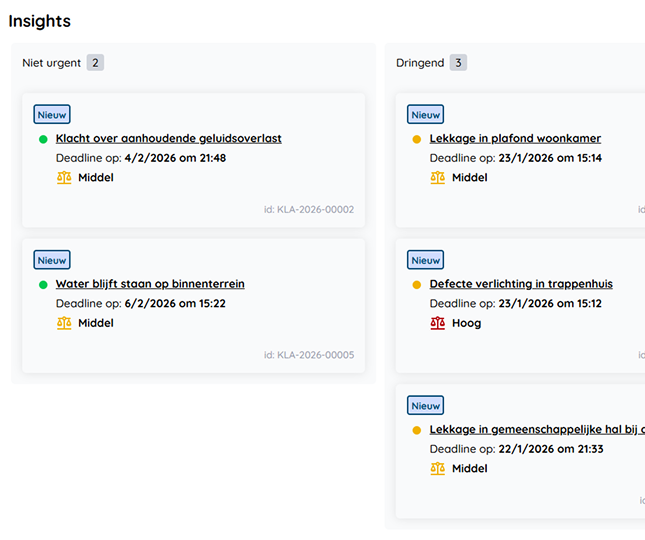Open 'Water blijft staan op binnenterrein' link

click(150, 284)
